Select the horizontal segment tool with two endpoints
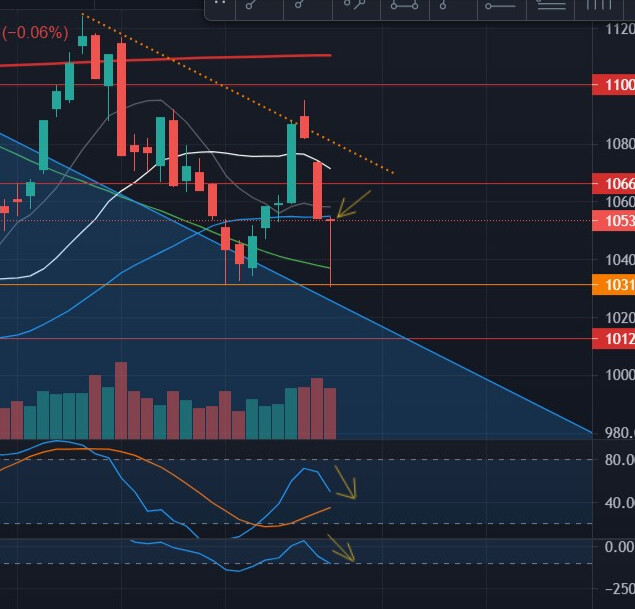Image resolution: width=635 pixels, height=609 pixels. [404, 7]
